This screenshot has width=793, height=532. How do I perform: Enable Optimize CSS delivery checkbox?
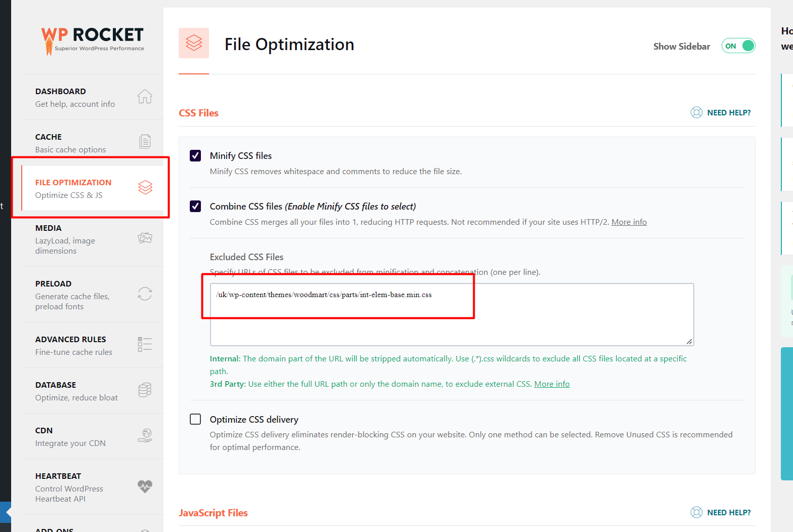(195, 419)
